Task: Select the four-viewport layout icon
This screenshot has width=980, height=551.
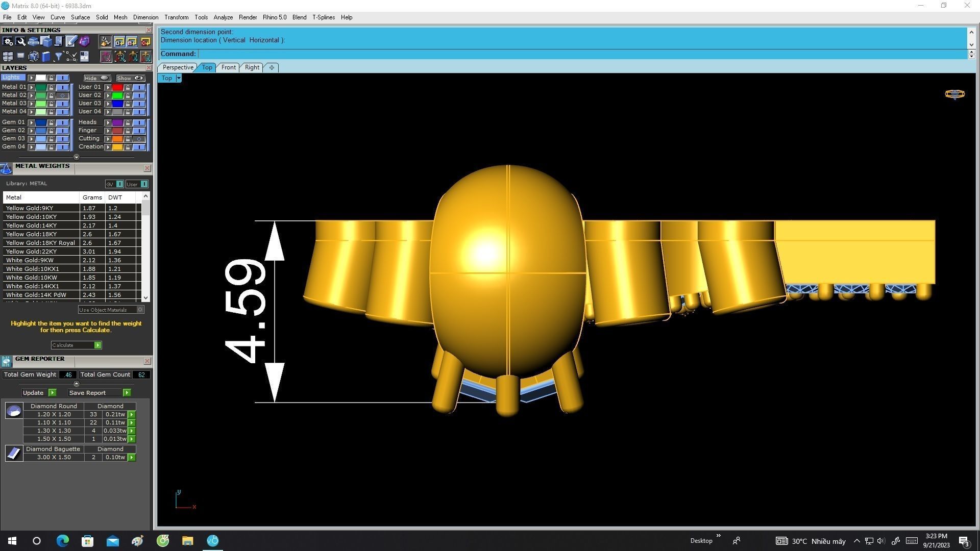Action: [x=8, y=57]
